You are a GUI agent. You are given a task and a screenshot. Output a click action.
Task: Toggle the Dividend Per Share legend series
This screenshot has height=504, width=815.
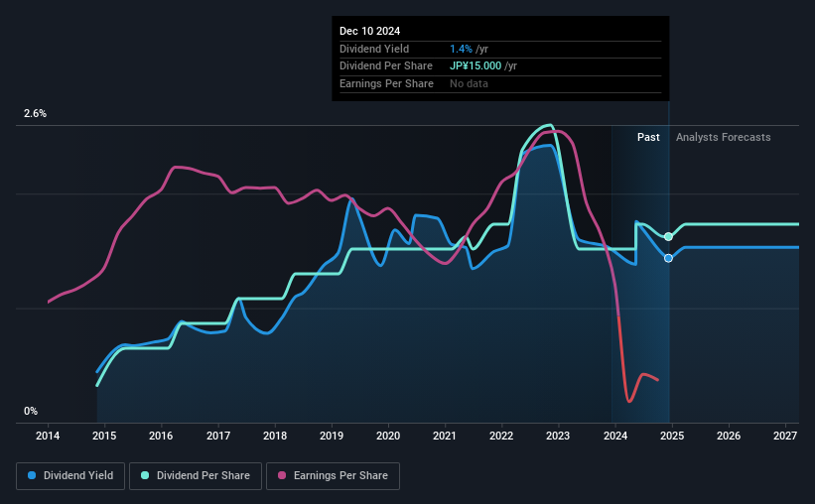tap(196, 475)
